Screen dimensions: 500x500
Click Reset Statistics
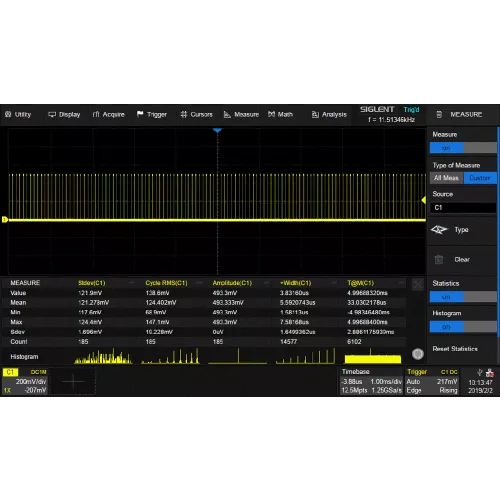[x=455, y=349]
